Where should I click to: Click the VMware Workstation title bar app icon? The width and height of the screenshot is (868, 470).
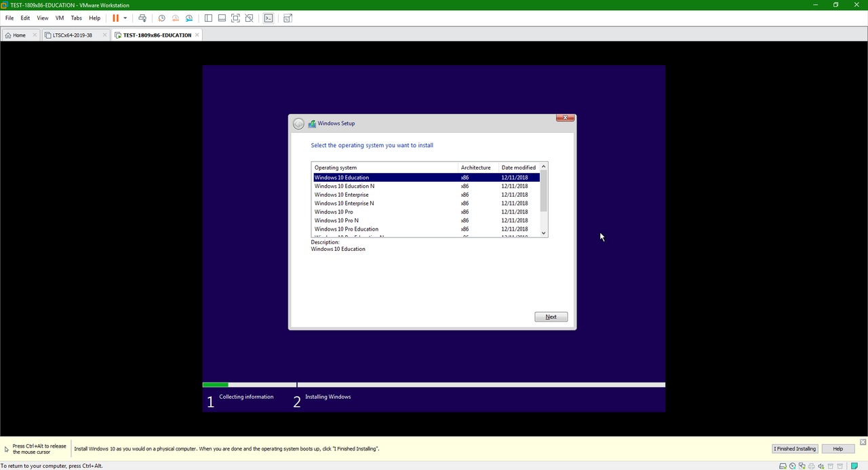tap(5, 5)
